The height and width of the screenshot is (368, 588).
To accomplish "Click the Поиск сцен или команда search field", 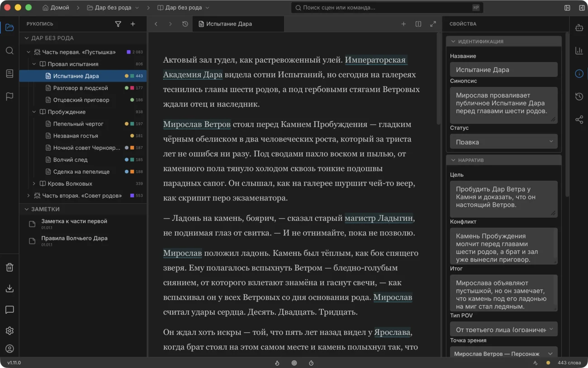I will (387, 8).
